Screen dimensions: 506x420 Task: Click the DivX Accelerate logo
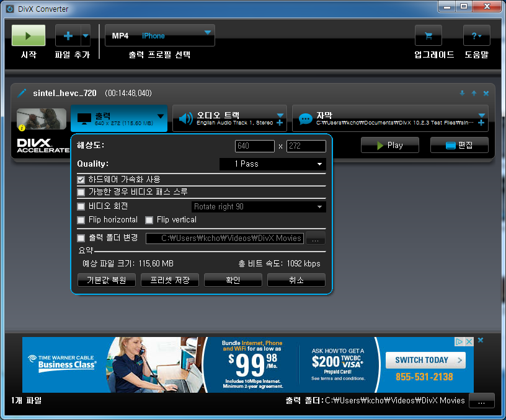pos(43,146)
